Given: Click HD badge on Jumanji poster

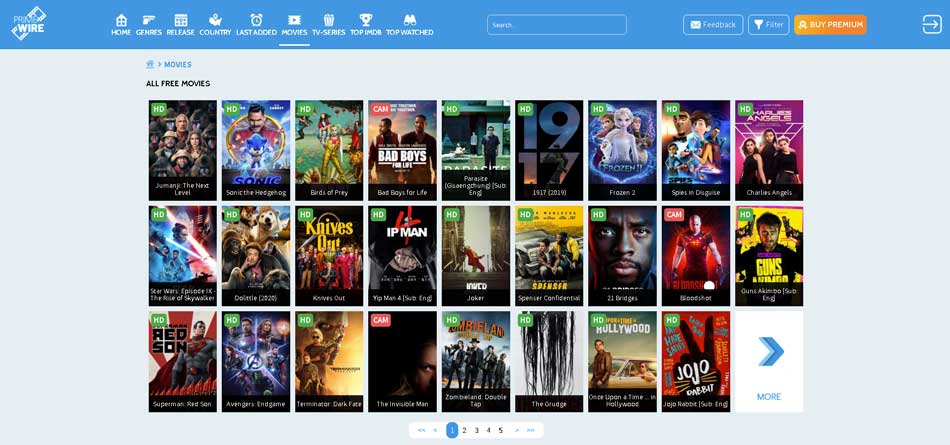Looking at the screenshot, I should [159, 109].
